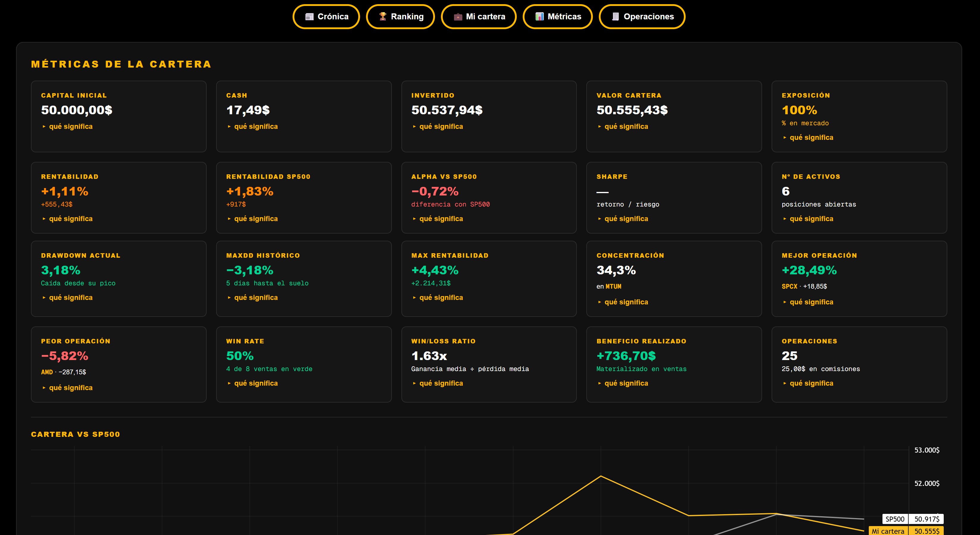Screen dimensions: 980x535
Task: Click the bar chart icon on Métricas
Action: (539, 16)
